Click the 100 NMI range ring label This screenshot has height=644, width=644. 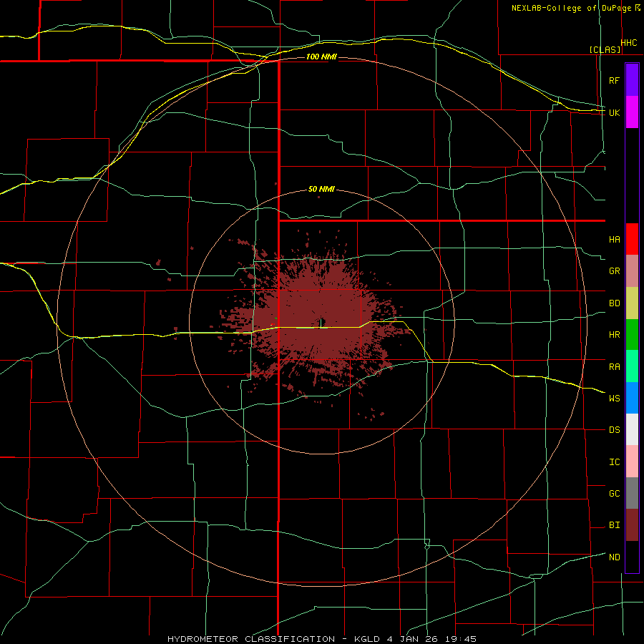(x=321, y=57)
